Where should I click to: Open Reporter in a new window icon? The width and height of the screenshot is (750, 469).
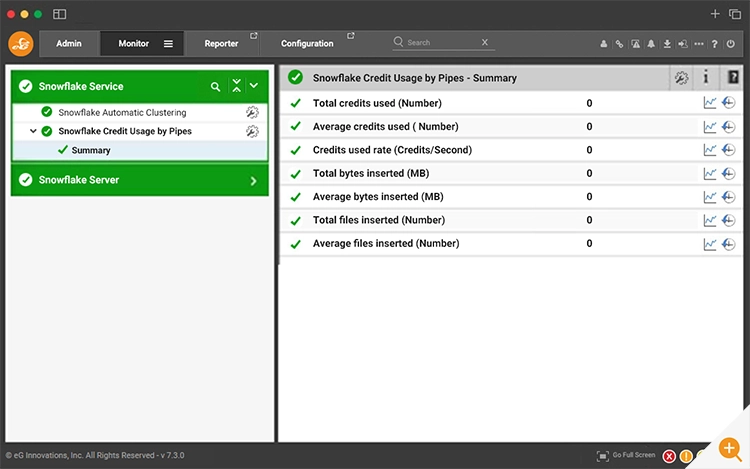point(254,36)
